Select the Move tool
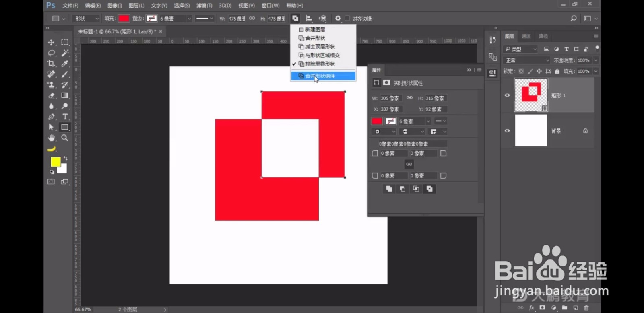This screenshot has height=313, width=644. [51, 43]
